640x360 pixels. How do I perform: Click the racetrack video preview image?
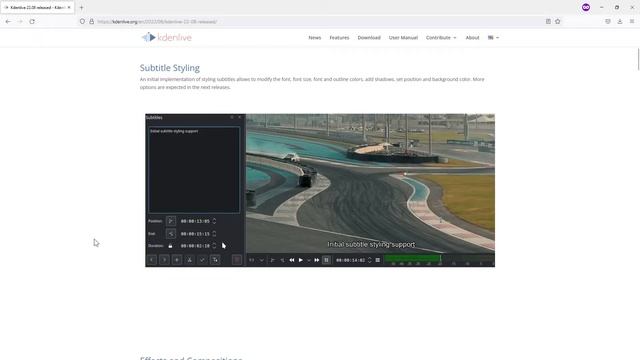[x=370, y=184]
